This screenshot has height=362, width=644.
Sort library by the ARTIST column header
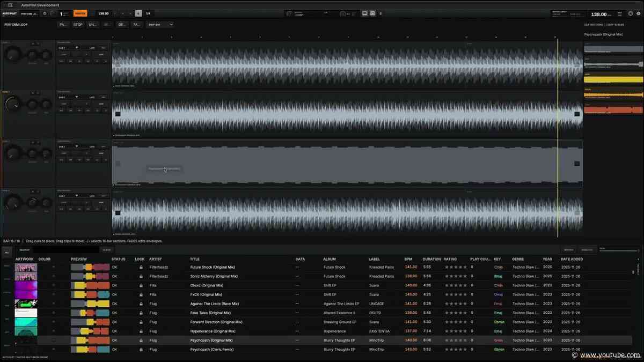pyautogui.click(x=155, y=259)
